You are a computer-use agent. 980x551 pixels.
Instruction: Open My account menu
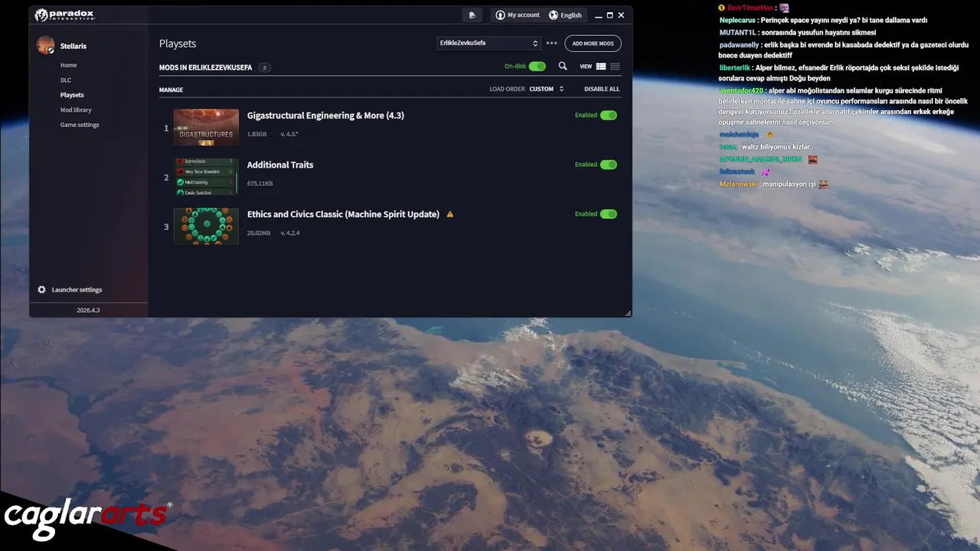pyautogui.click(x=518, y=15)
